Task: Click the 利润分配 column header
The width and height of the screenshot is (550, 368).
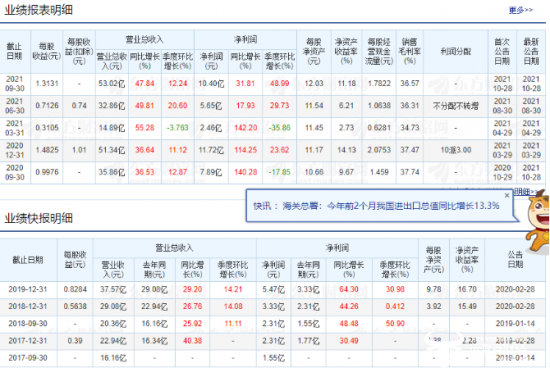Action: click(x=456, y=52)
